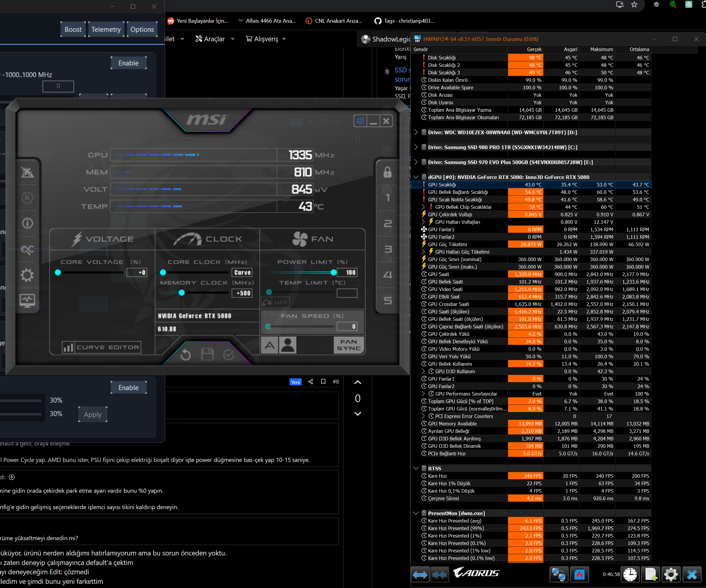The image size is (706, 588).
Task: Click the Options button
Action: click(x=142, y=29)
